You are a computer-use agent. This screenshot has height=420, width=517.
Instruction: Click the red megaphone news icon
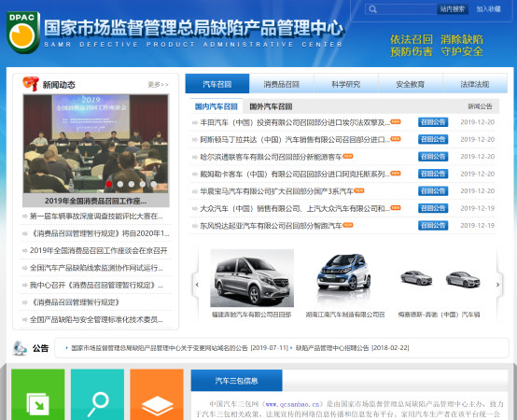coord(31,84)
